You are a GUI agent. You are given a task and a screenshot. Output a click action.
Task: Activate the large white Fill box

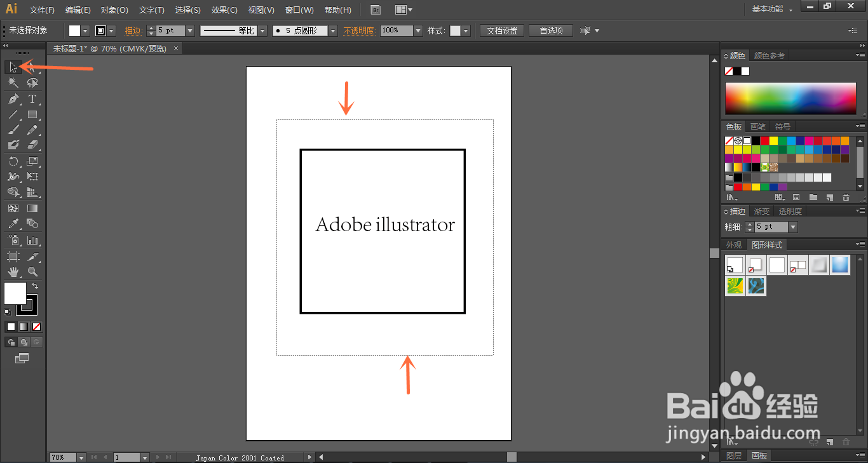pyautogui.click(x=15, y=293)
